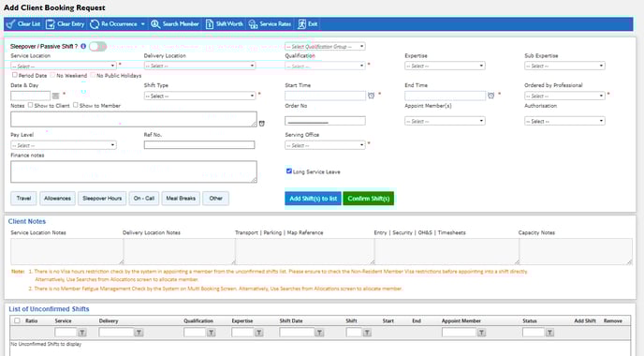The image size is (644, 356).
Task: Enable the Period Date checkbox
Action: (x=15, y=75)
